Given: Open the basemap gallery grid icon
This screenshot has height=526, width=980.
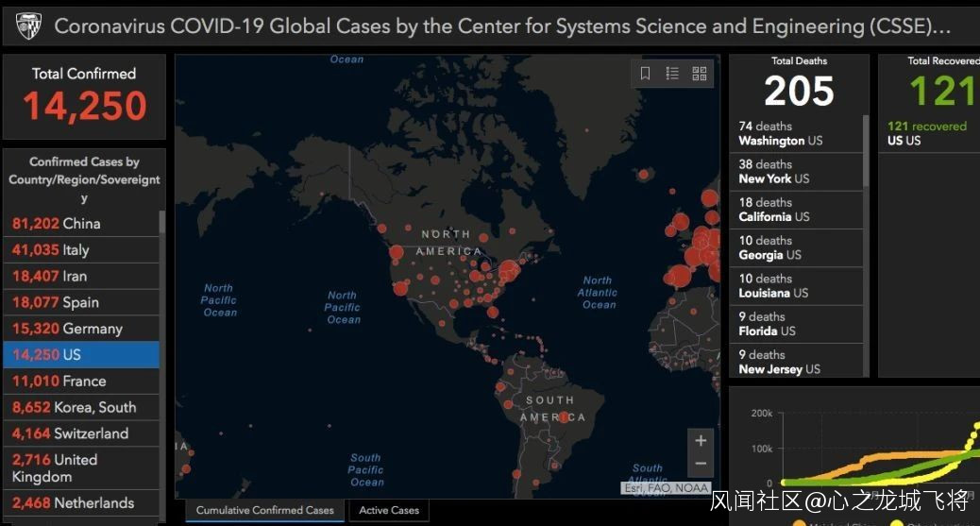Looking at the screenshot, I should point(700,74).
